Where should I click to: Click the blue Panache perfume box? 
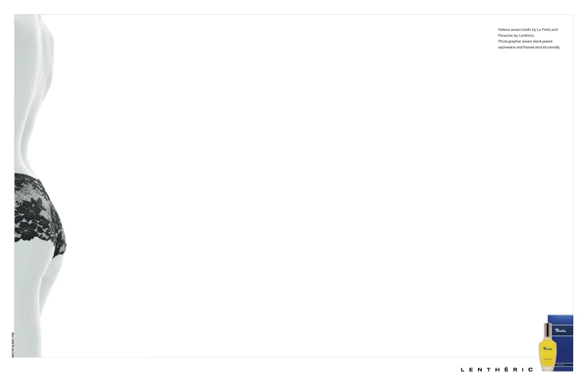pos(561,343)
